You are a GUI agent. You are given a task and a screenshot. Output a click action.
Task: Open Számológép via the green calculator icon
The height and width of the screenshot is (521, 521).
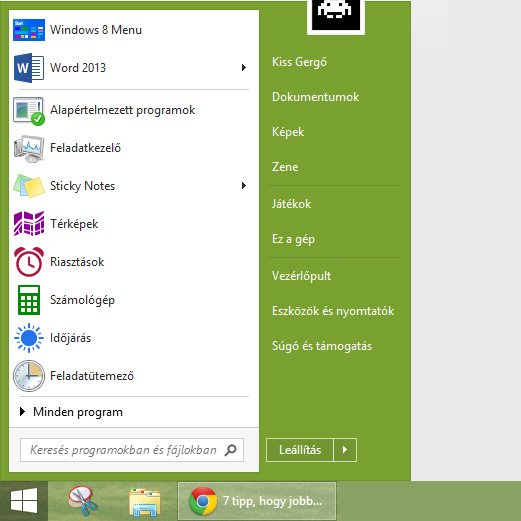coord(29,300)
